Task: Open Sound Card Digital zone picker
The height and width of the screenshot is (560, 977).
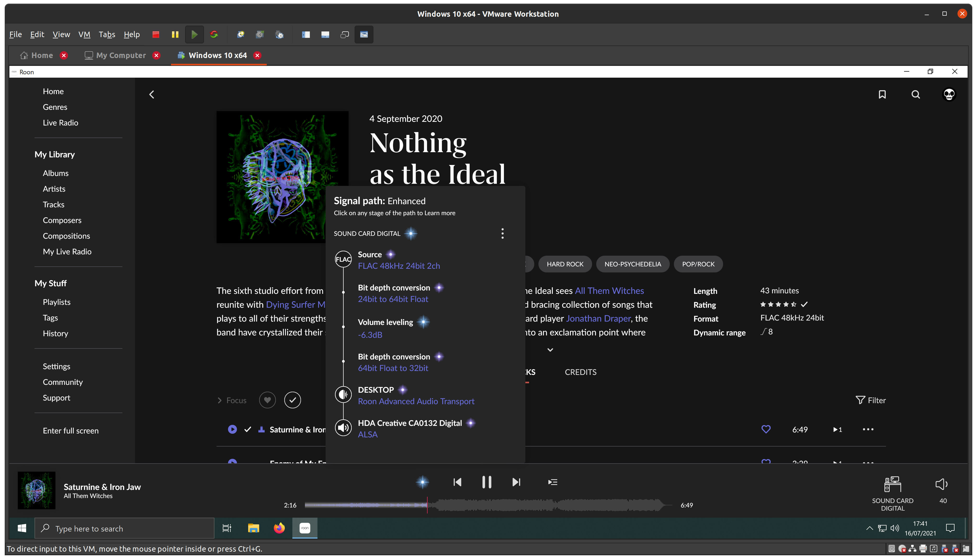Action: [892, 493]
